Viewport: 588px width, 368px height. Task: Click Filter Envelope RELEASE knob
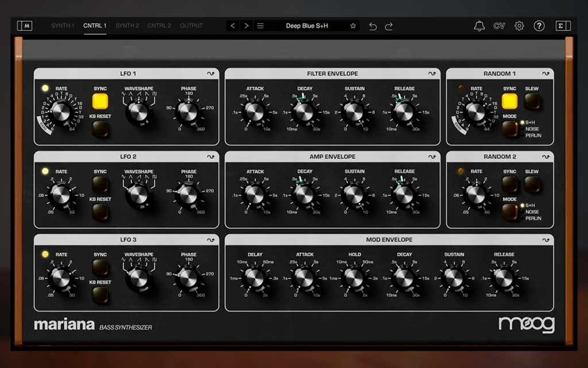[404, 112]
